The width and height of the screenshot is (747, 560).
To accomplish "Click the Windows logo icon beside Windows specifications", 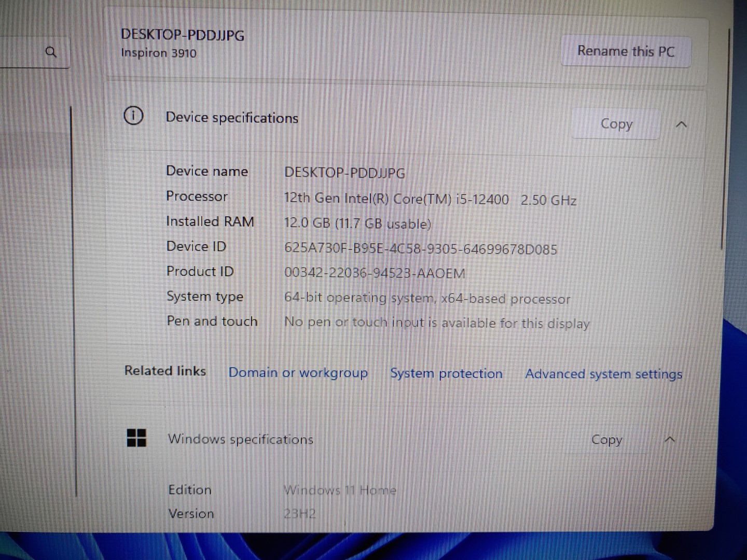I will (x=136, y=438).
